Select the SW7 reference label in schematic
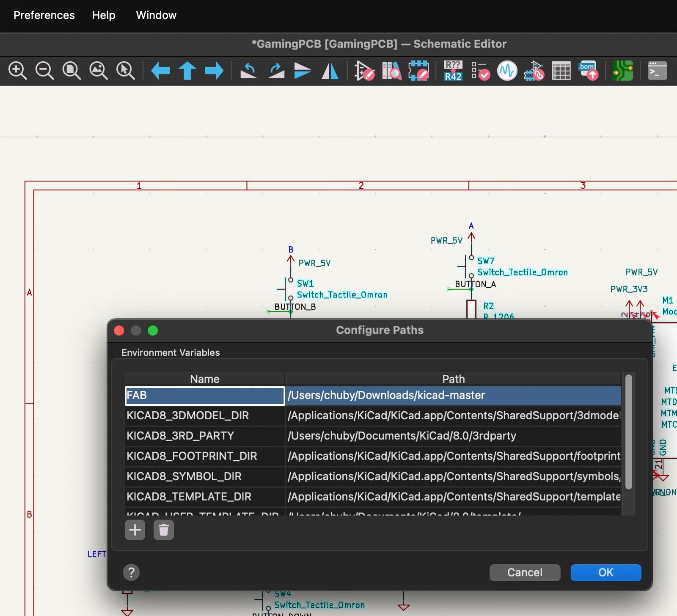This screenshot has height=616, width=677. [x=486, y=261]
